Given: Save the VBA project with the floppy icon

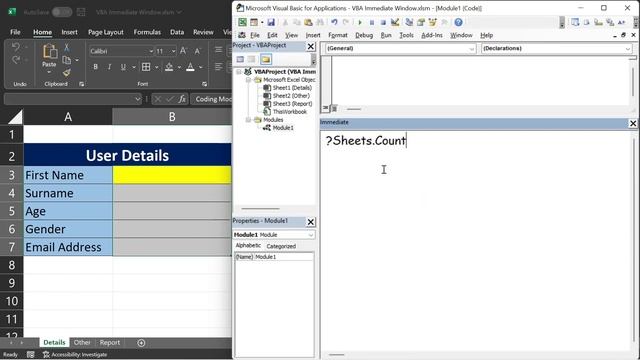Looking at the screenshot, I should click(x=271, y=22).
